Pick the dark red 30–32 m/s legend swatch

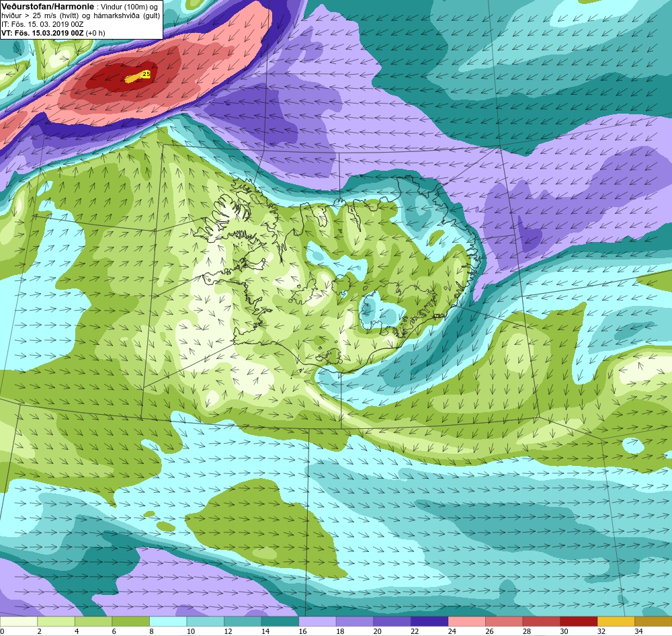pos(578,621)
